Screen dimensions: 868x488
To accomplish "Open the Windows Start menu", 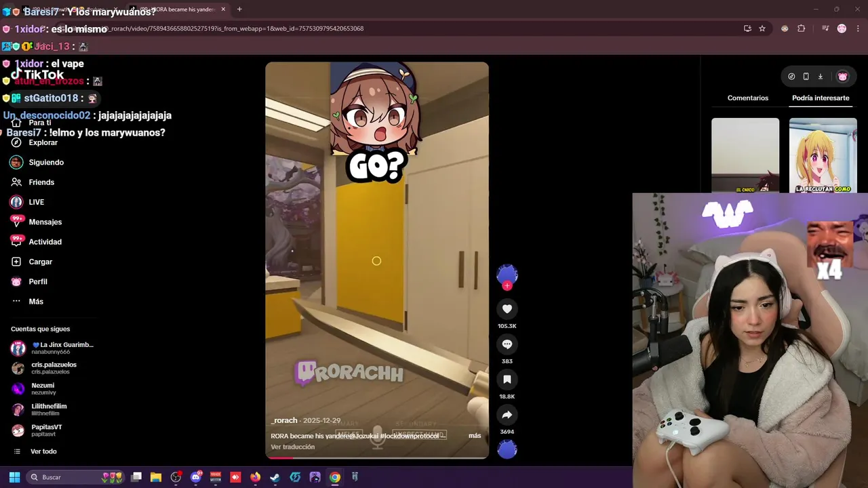I will coord(14,477).
